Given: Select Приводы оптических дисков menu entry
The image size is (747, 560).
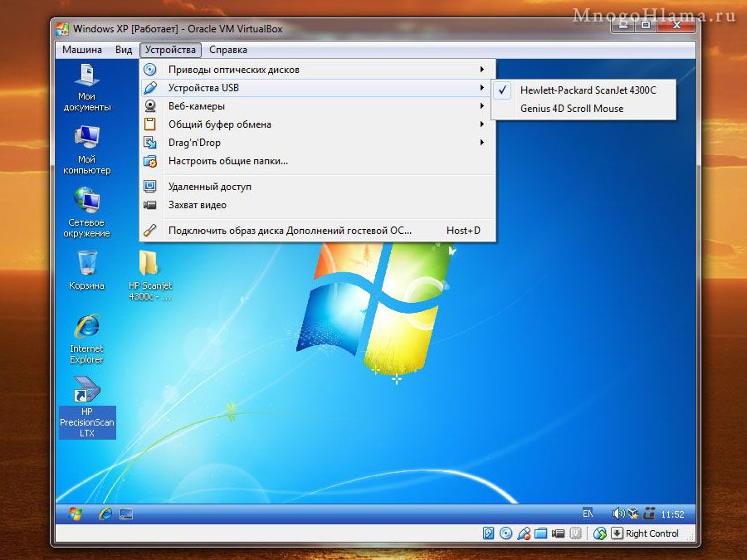Looking at the screenshot, I should tap(317, 70).
